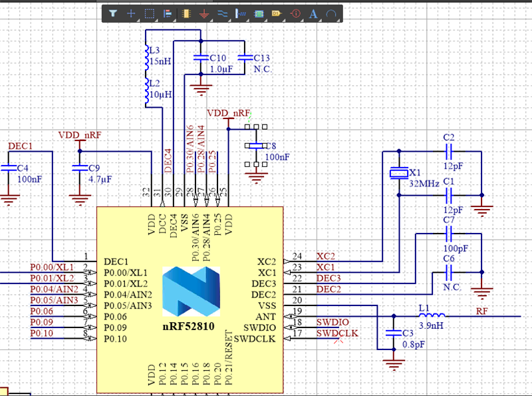Click the 3.9nH value of L1

(431, 325)
